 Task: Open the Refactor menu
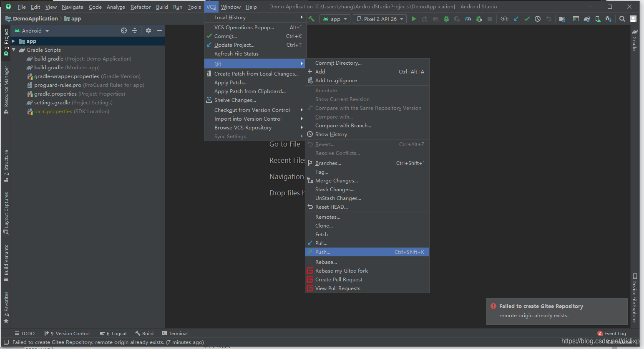coord(140,7)
